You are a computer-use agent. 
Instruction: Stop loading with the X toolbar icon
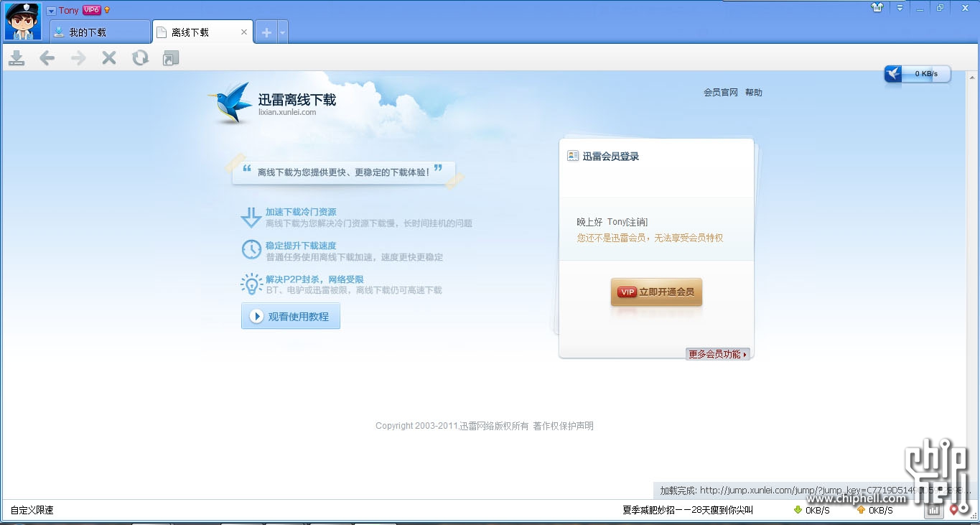109,58
